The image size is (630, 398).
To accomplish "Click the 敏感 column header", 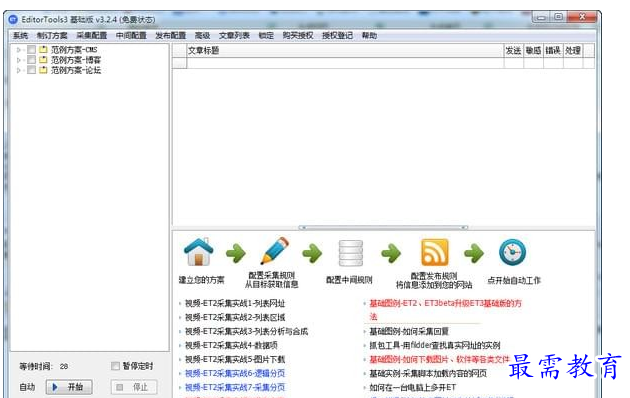I will click(534, 51).
